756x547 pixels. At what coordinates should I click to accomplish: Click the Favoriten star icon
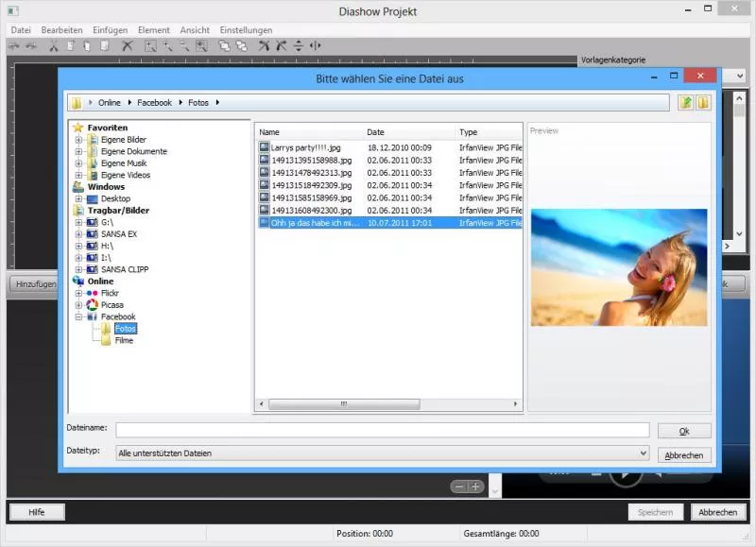[x=78, y=128]
